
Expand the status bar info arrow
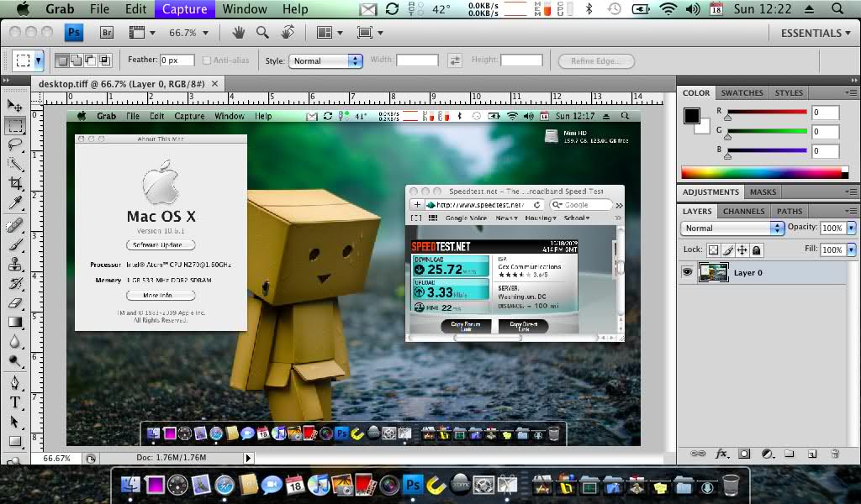(x=248, y=458)
